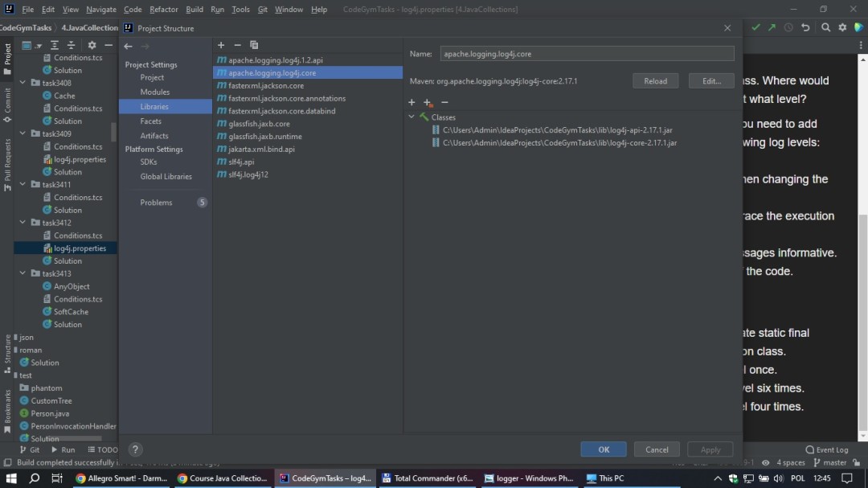This screenshot has width=868, height=488.
Task: Go back in Project Structure navigation
Action: tap(129, 47)
